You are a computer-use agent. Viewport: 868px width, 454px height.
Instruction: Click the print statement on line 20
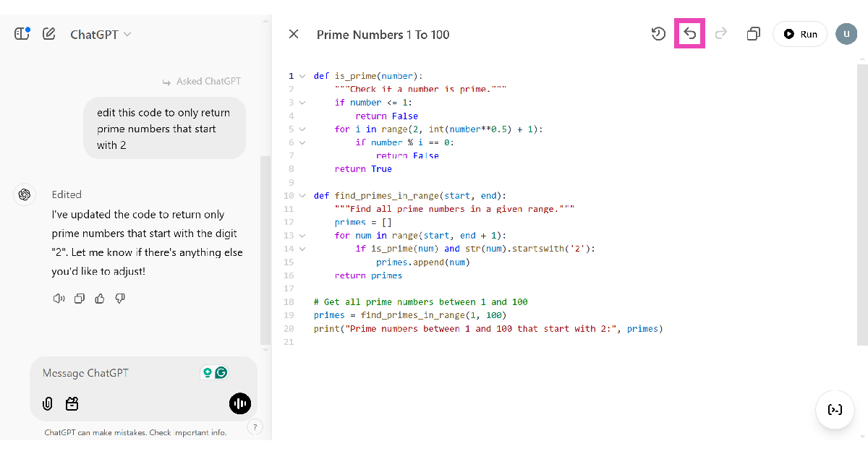point(488,329)
